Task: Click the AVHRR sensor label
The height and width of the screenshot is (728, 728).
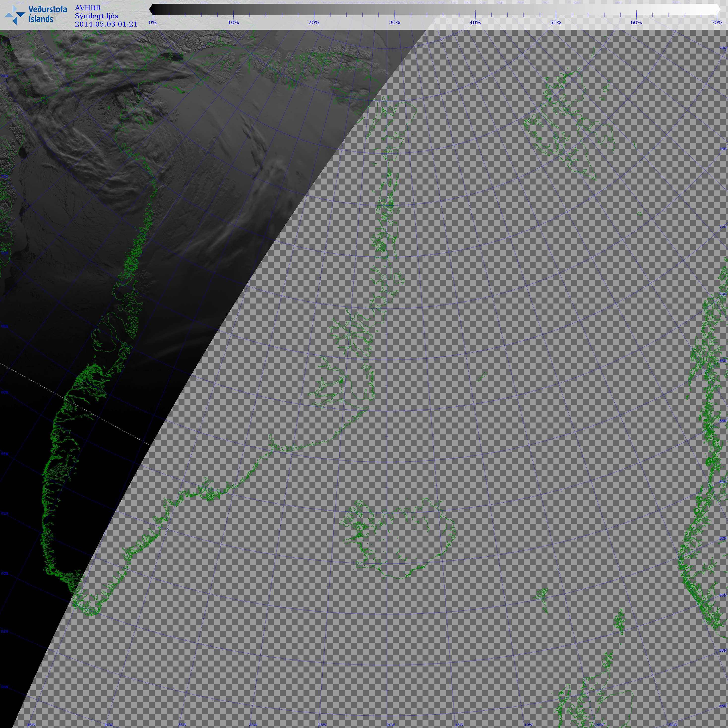Action: 88,8
